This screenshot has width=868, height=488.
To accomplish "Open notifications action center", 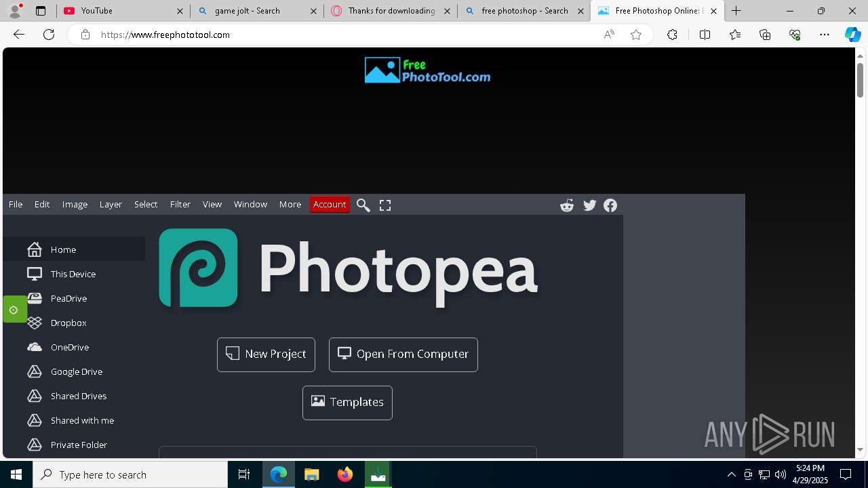I will pyautogui.click(x=846, y=474).
